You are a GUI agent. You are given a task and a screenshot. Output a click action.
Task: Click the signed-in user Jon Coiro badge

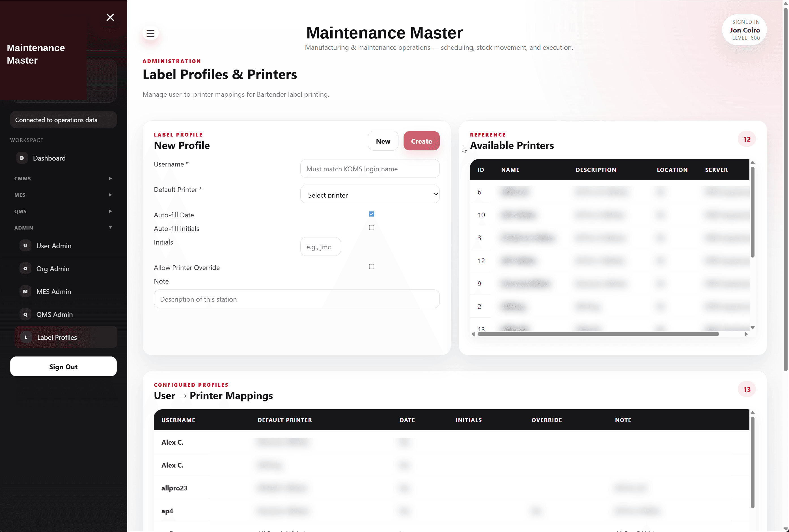pyautogui.click(x=745, y=30)
